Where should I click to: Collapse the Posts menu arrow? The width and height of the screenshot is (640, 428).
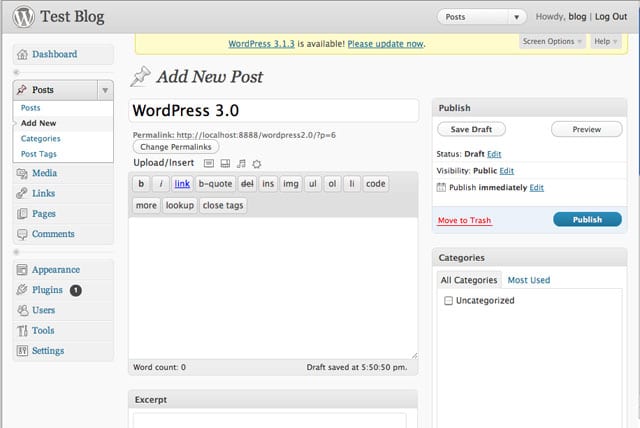[106, 90]
